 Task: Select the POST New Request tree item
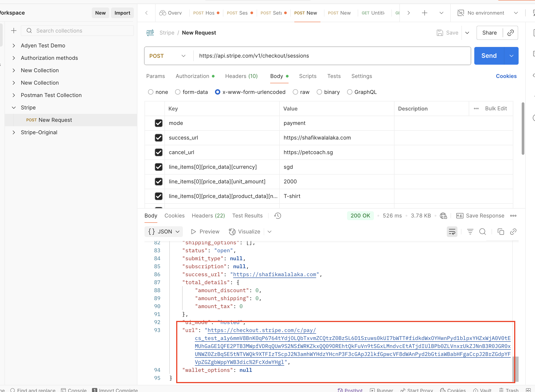point(71,120)
